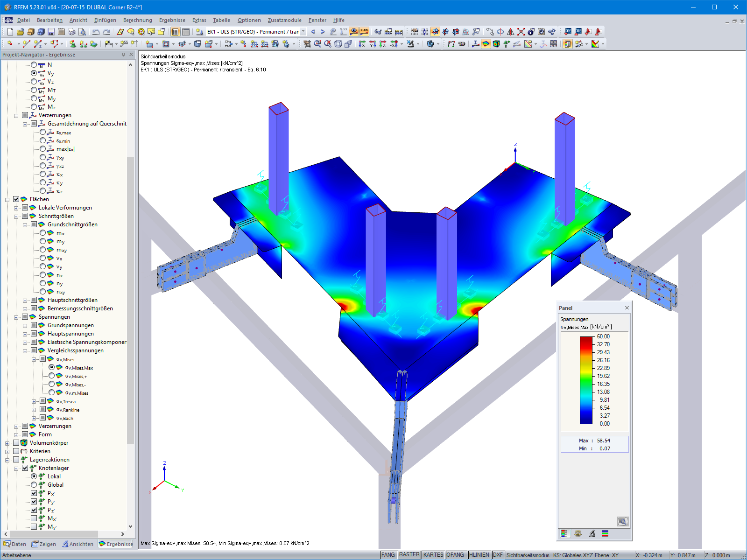Collapse the Vergleichsspannungen node
This screenshot has height=560, width=747.
point(25,350)
